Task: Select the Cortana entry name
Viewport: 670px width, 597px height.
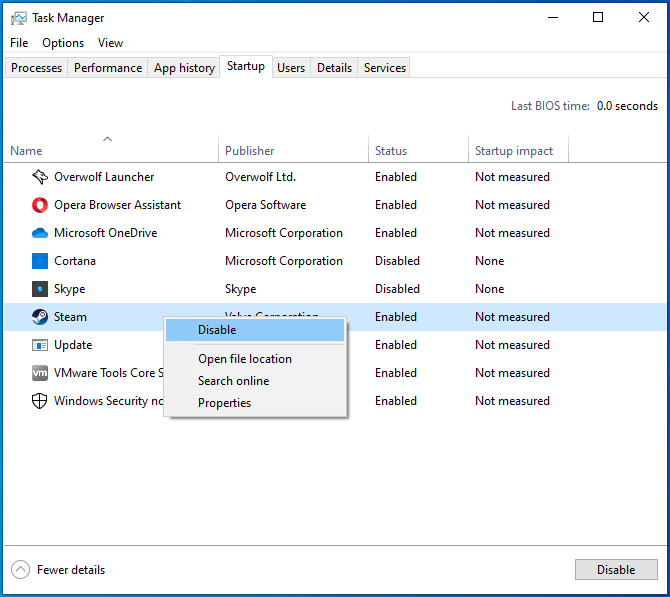Action: click(75, 261)
